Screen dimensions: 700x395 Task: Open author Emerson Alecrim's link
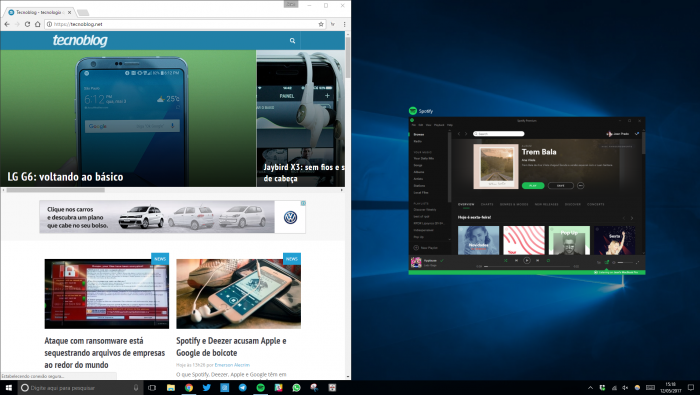pyautogui.click(x=232, y=365)
